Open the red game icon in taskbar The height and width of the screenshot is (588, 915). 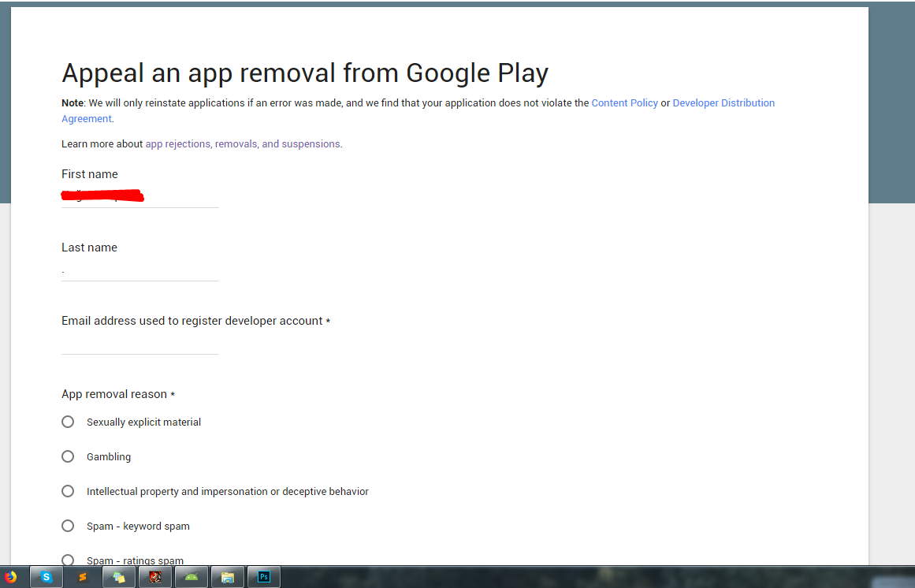(155, 578)
